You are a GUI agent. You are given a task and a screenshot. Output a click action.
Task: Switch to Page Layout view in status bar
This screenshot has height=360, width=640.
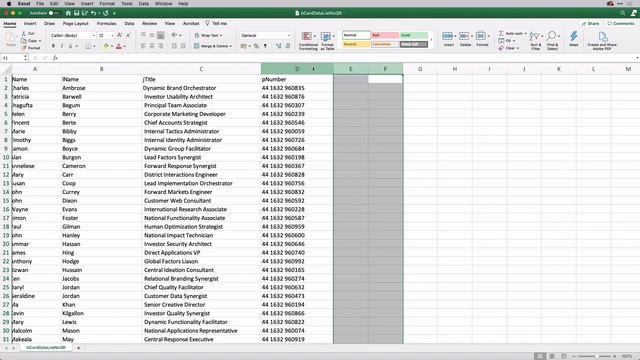552,356
